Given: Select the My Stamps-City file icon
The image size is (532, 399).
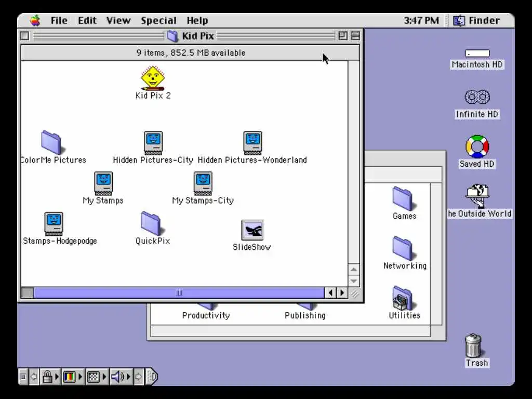Looking at the screenshot, I should tap(203, 183).
